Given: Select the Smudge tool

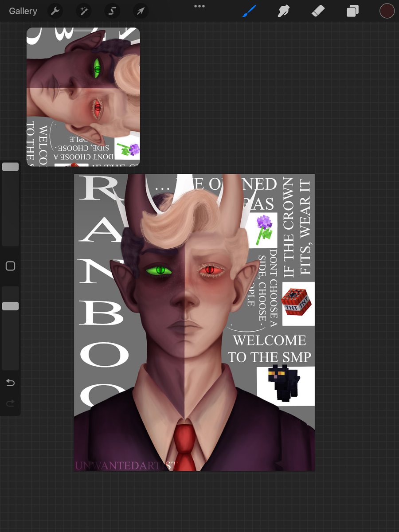Looking at the screenshot, I should [x=284, y=11].
